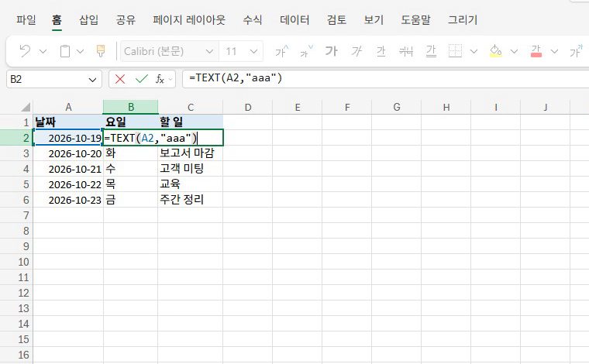Image resolution: width=589 pixels, height=364 pixels.
Task: Select the 화 weekday cell
Action: click(x=131, y=153)
